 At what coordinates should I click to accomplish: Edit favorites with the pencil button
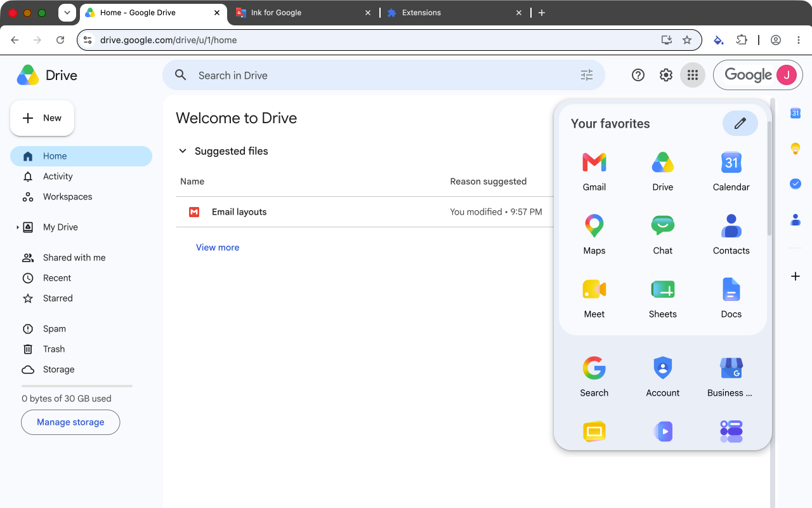point(740,123)
